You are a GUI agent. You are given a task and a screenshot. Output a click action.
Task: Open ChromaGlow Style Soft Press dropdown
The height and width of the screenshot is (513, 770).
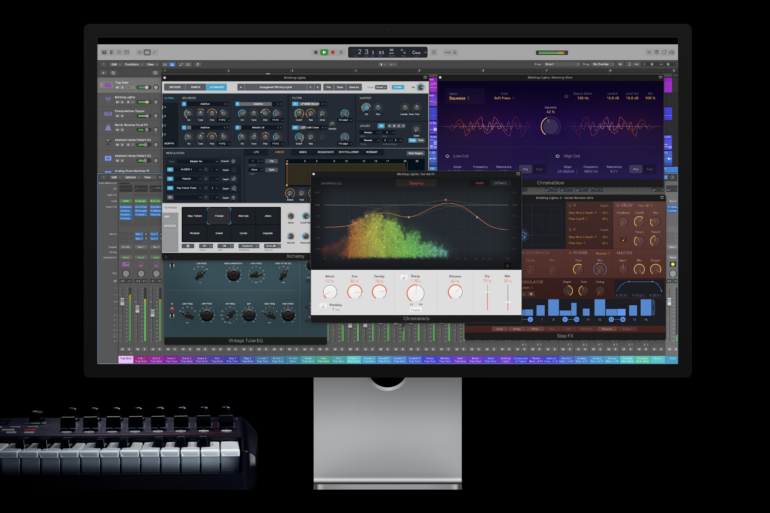tap(504, 98)
